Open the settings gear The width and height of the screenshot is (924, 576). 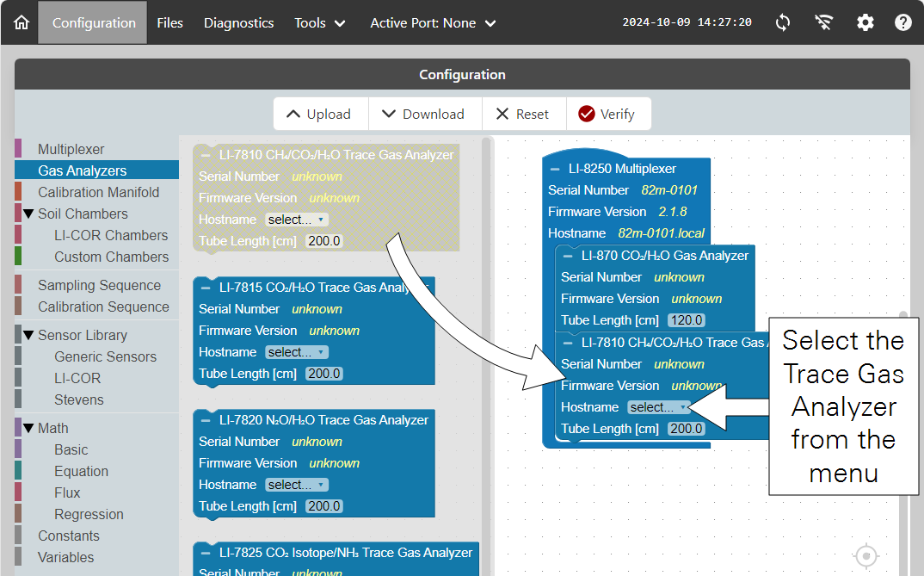tap(865, 23)
